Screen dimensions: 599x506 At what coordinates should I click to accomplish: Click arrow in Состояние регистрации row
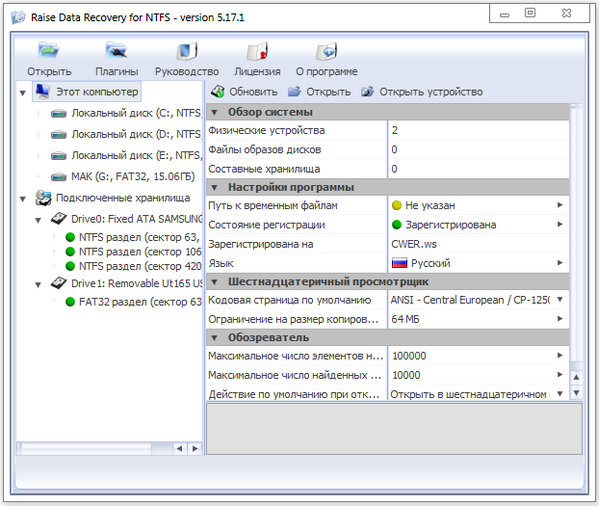click(x=560, y=224)
